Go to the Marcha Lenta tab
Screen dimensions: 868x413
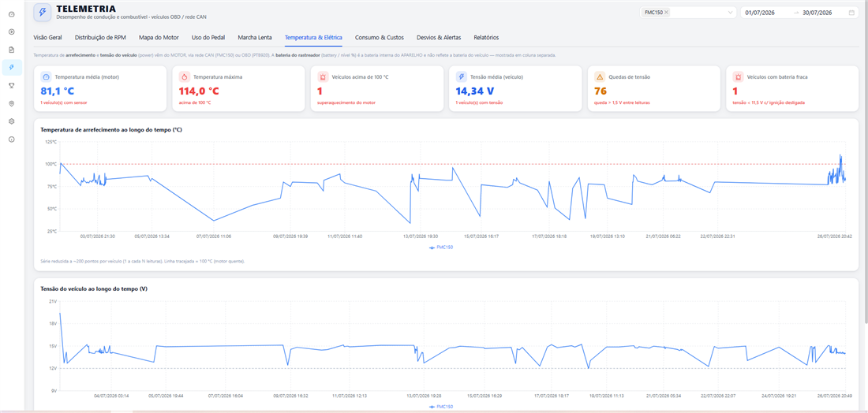255,38
